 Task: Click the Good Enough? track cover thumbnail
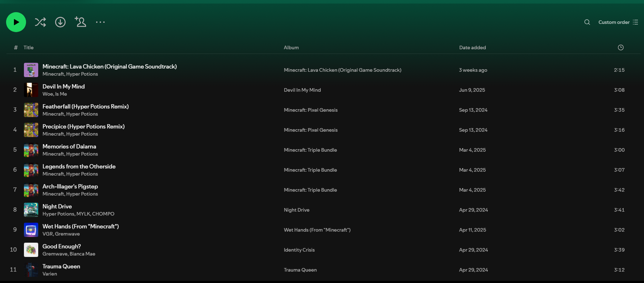tap(31, 250)
